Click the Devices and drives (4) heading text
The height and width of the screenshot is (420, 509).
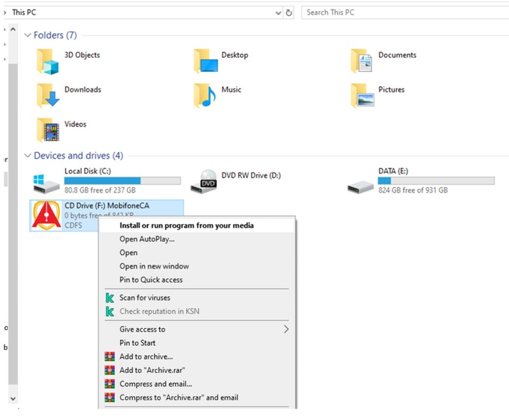tap(78, 155)
